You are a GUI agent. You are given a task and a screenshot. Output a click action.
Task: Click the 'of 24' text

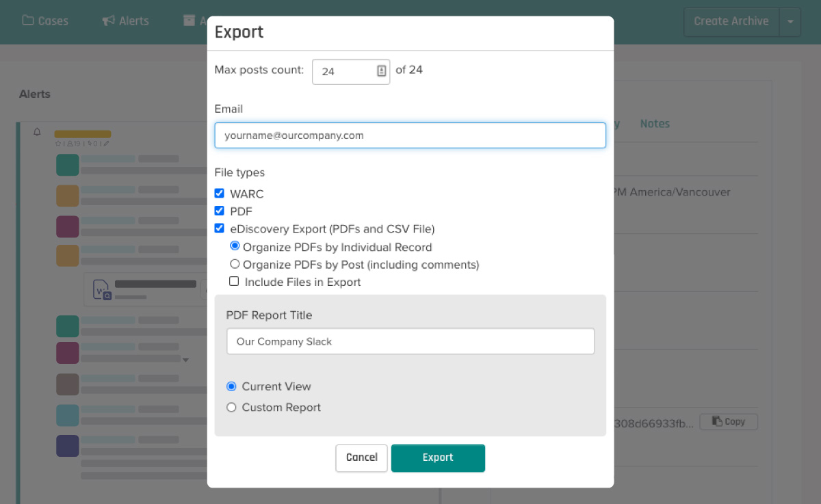(x=409, y=70)
